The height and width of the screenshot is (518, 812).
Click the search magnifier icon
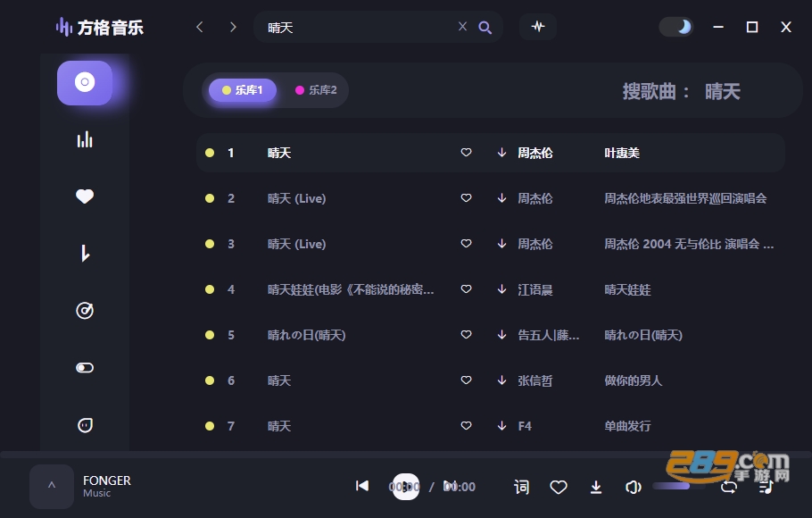(485, 27)
